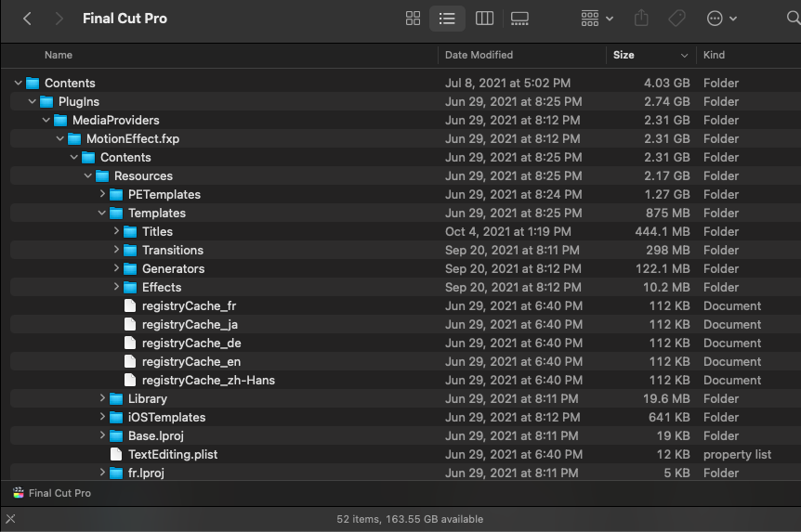Select the Titles folder icon
801x532 pixels.
[130, 232]
